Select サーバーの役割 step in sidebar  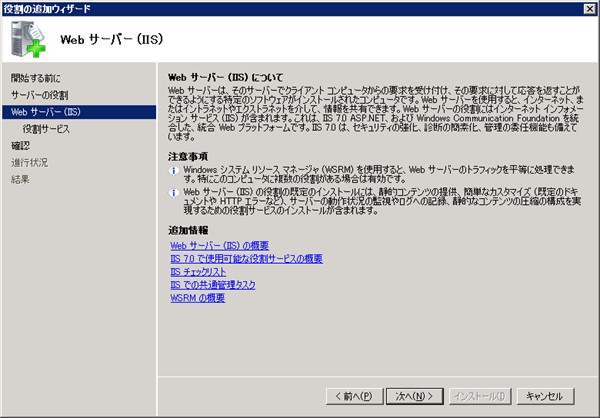(x=39, y=95)
